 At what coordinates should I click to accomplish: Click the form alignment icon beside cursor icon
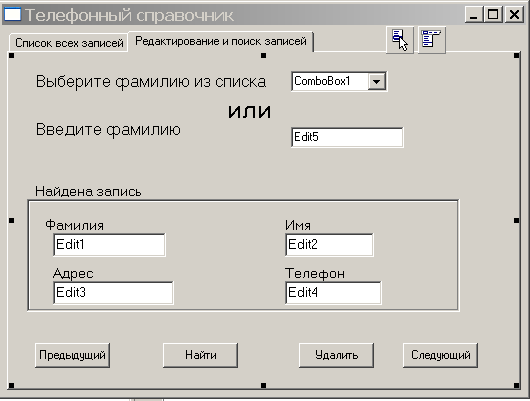tap(432, 40)
